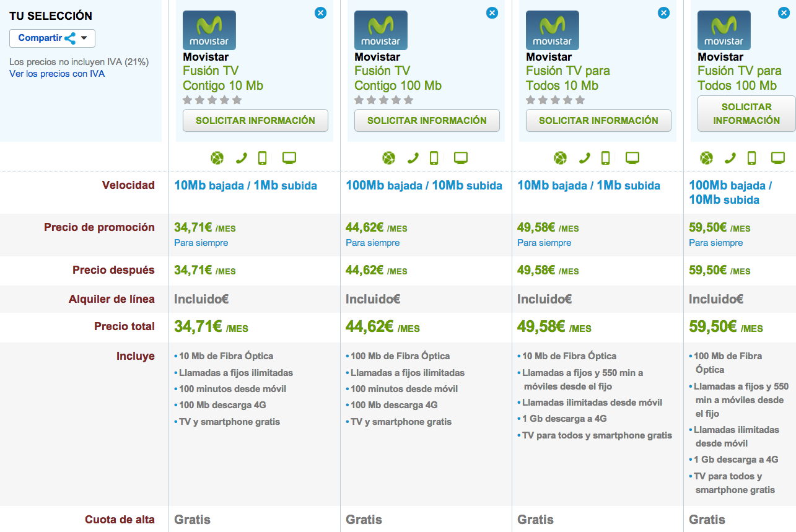
Task: Click Movistar logo of para Todos 100 Mb
Action: click(724, 30)
